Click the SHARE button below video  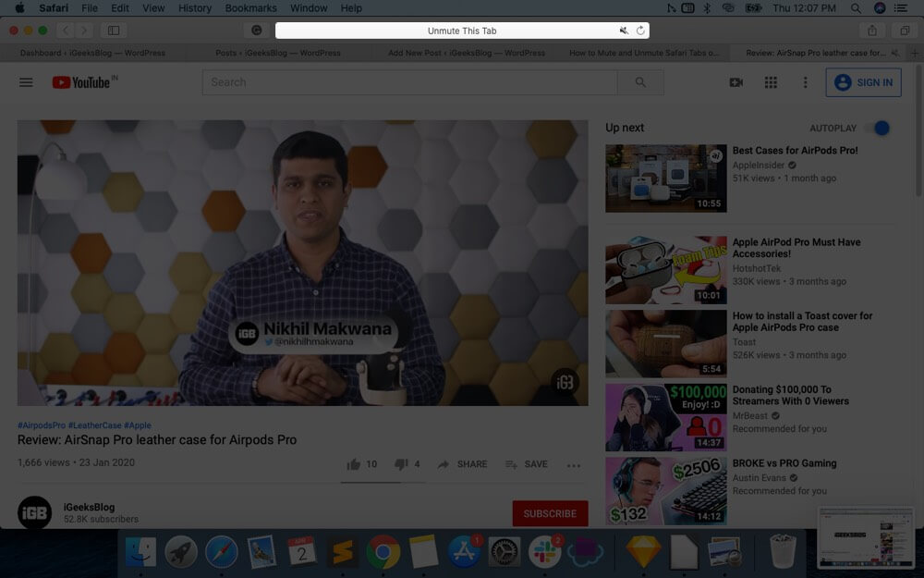pyautogui.click(x=462, y=464)
